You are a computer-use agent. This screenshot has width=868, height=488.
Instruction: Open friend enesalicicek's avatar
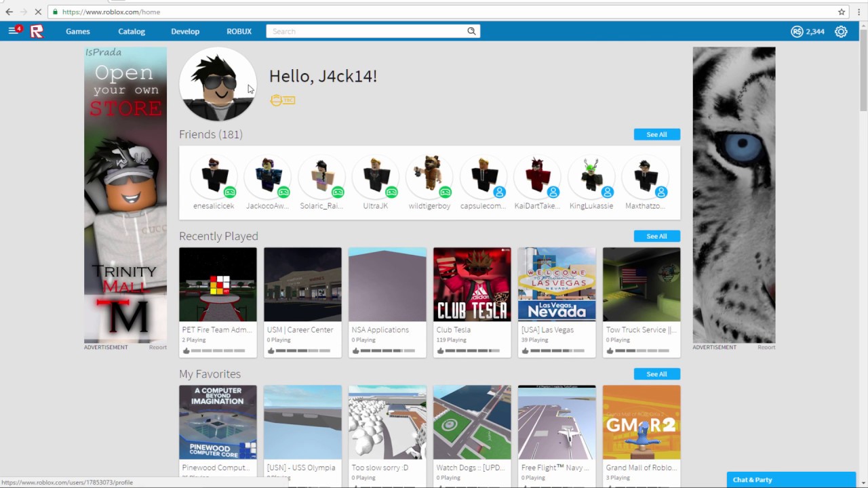(214, 176)
